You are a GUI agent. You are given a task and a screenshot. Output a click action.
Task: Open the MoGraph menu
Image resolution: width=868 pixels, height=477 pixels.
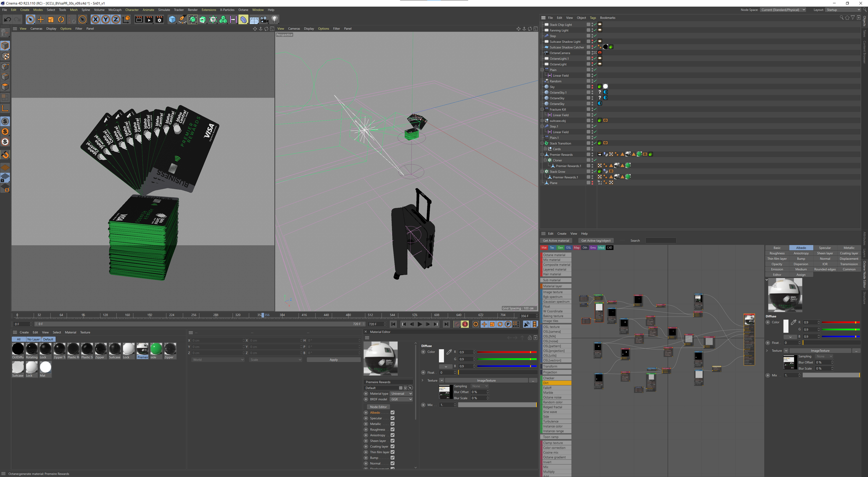pyautogui.click(x=115, y=10)
